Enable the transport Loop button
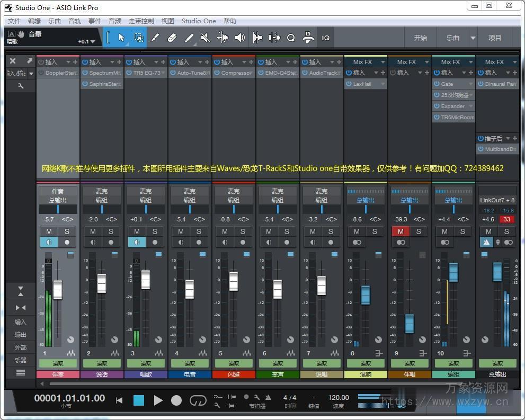The image size is (525, 420). (x=198, y=400)
